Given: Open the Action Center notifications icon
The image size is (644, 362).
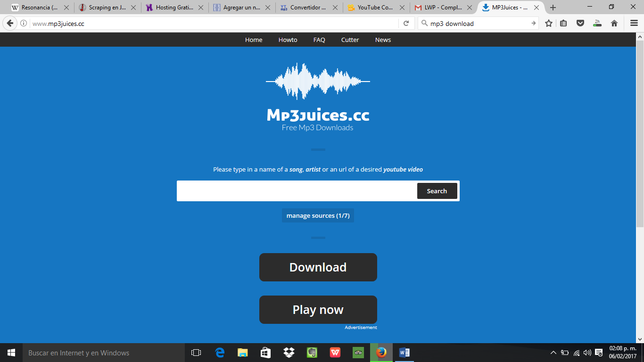Looking at the screenshot, I should point(599,353).
